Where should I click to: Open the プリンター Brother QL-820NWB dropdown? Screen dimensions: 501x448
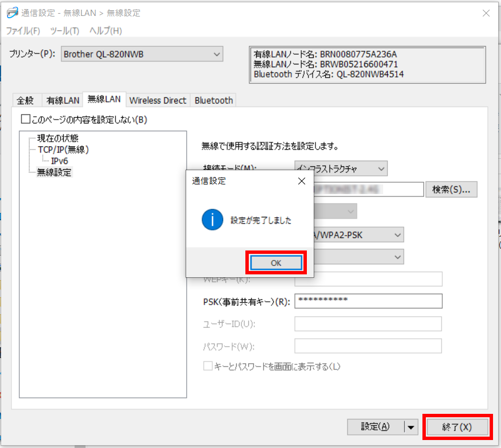142,54
